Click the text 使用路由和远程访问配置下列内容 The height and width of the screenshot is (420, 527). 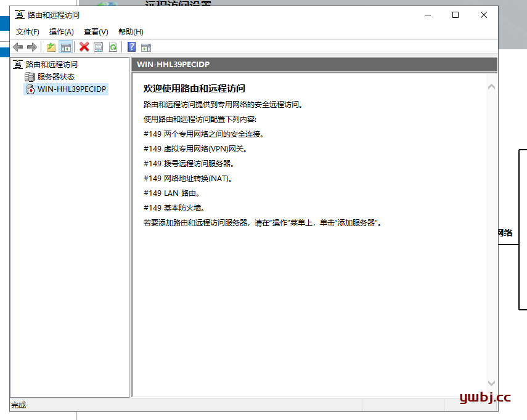[x=200, y=119]
